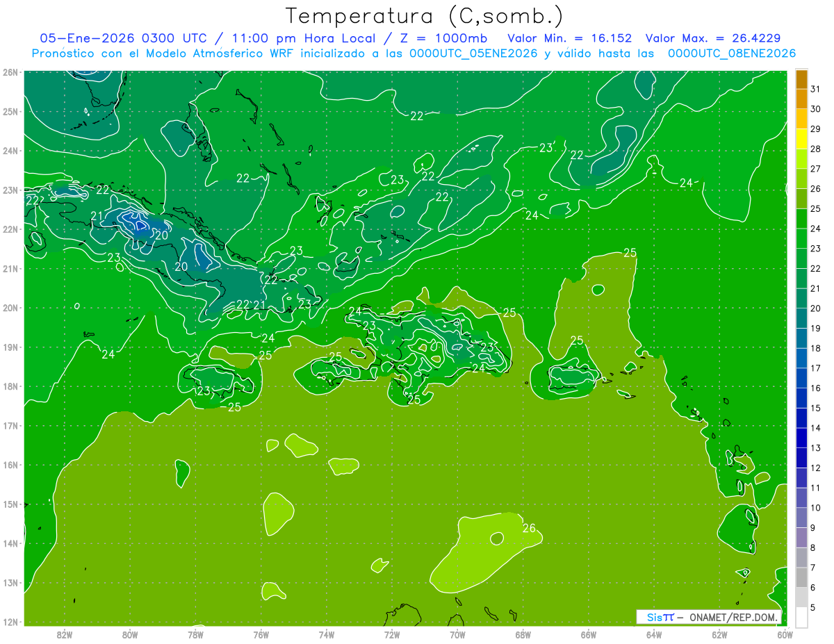The image size is (834, 644).
Task: Click the "0000UTC_05ENE2026" initialization time text
Action: [473, 53]
